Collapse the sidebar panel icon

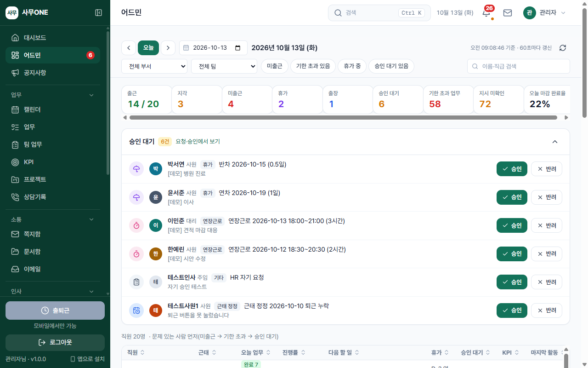98,13
